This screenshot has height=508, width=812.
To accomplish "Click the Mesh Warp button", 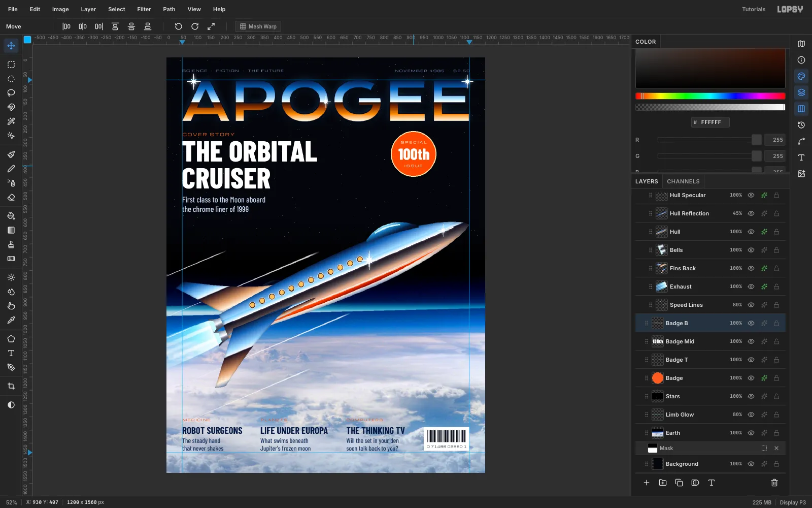I will click(258, 26).
